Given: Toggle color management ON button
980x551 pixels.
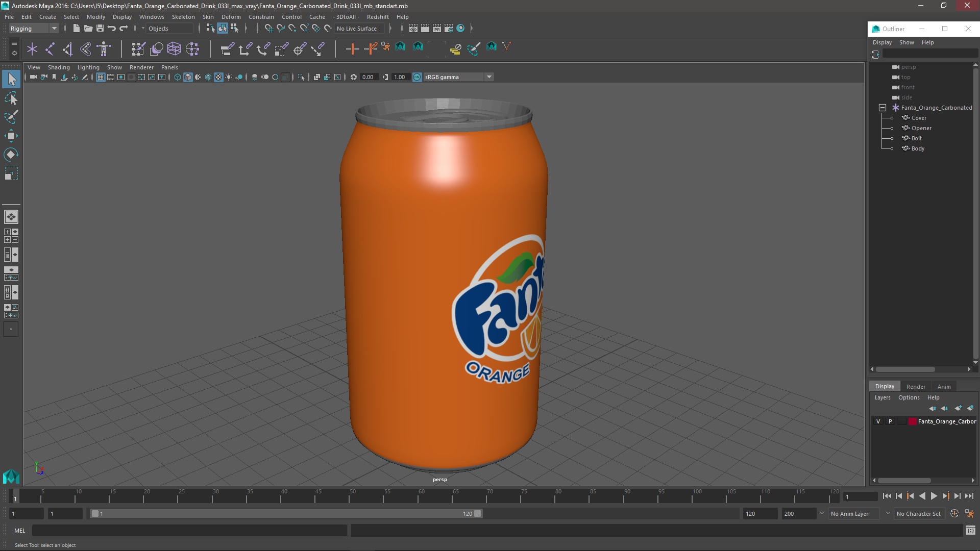Looking at the screenshot, I should pyautogui.click(x=417, y=77).
